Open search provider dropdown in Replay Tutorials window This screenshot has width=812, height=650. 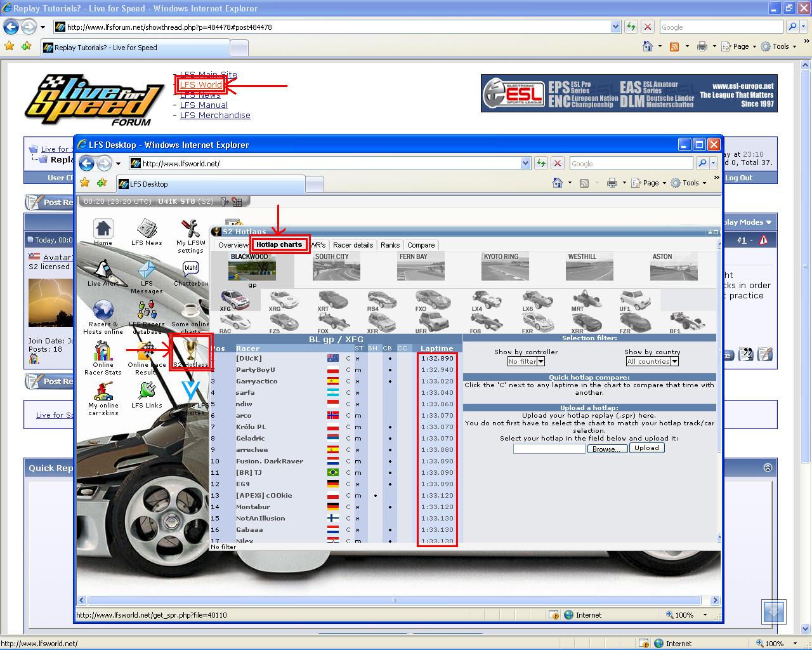tap(804, 27)
